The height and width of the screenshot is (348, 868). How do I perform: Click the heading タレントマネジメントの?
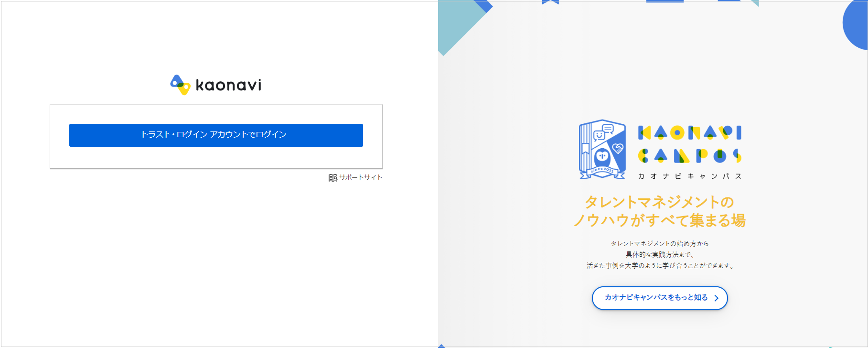(659, 202)
